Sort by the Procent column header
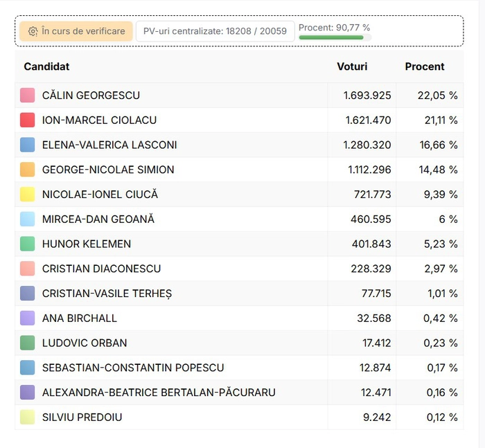The height and width of the screenshot is (448, 485). (x=425, y=66)
